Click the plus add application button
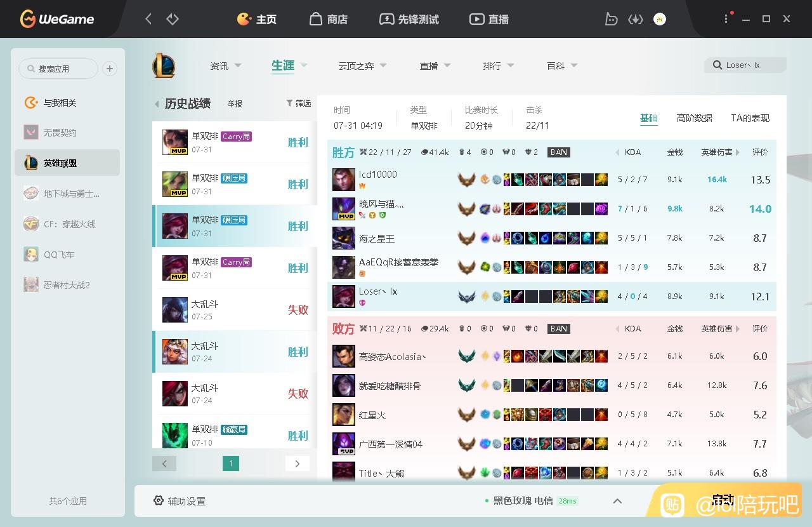The image size is (812, 527). tap(110, 69)
